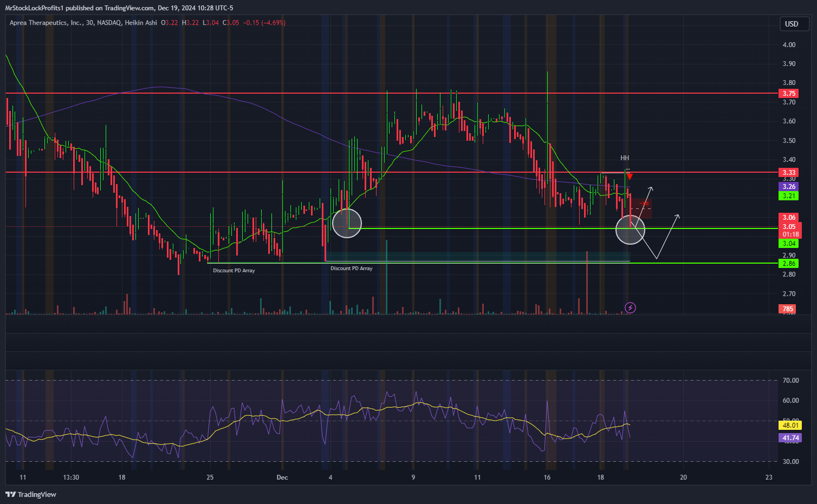Click the red 3.06 price label
Viewport: 817px width, 504px height.
click(789, 218)
